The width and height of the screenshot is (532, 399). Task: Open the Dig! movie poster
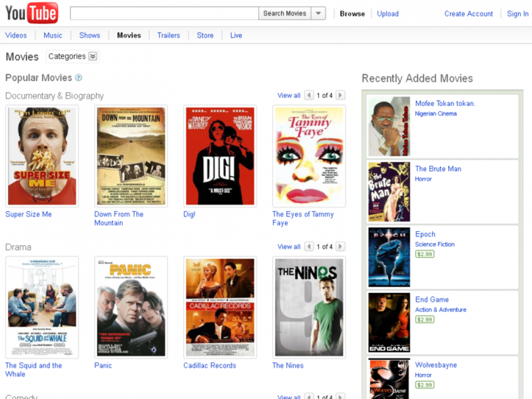pos(220,156)
